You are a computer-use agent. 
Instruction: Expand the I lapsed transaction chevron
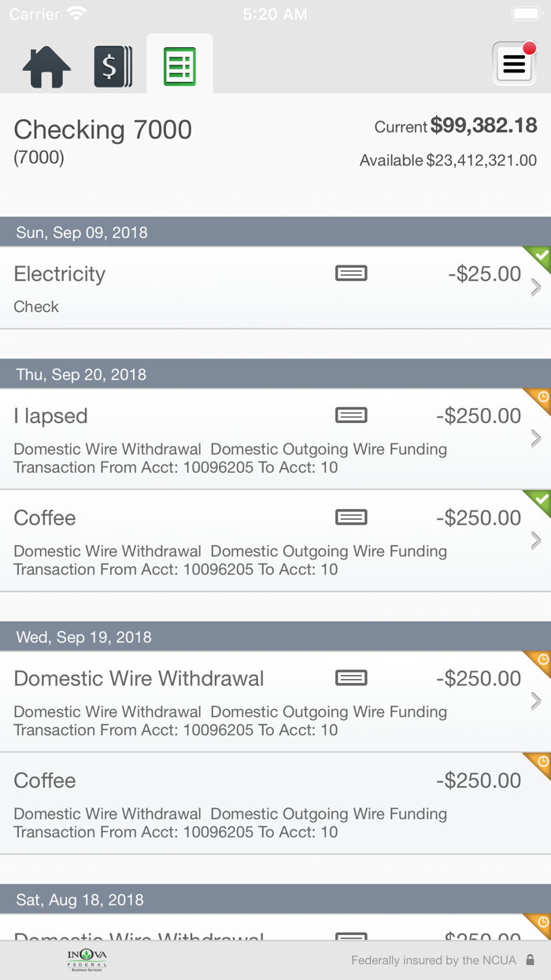(x=536, y=438)
